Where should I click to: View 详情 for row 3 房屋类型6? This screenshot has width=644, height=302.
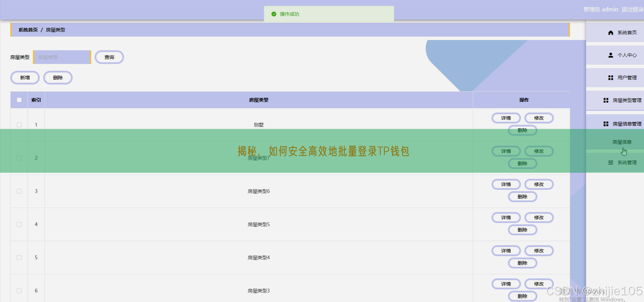[x=506, y=184]
